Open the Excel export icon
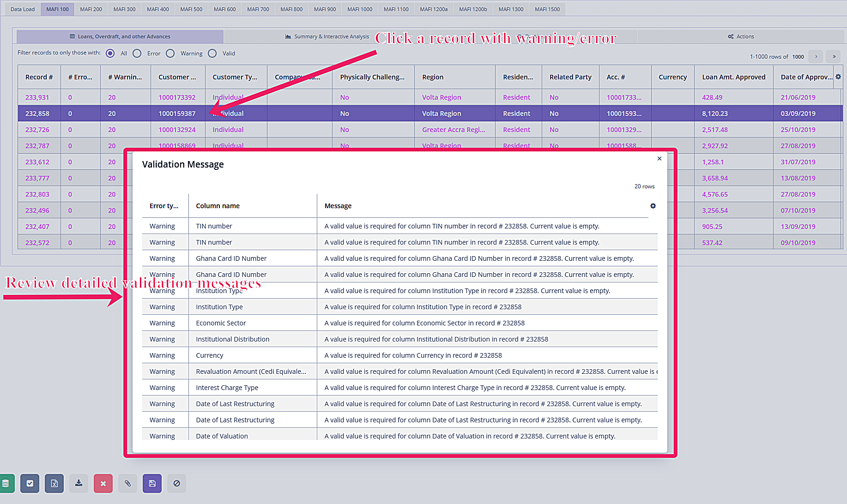This screenshot has width=847, height=504. [x=54, y=483]
